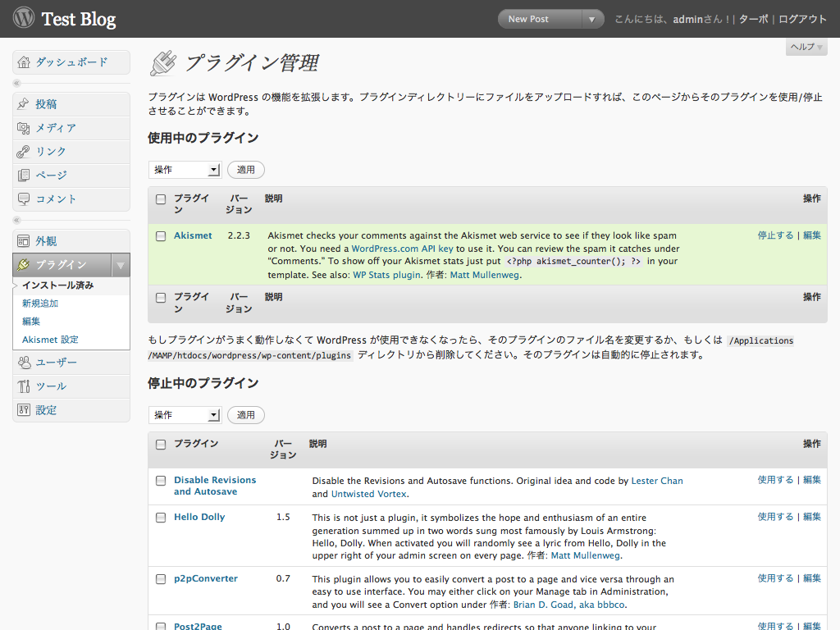Open the 設定 menu

point(46,410)
